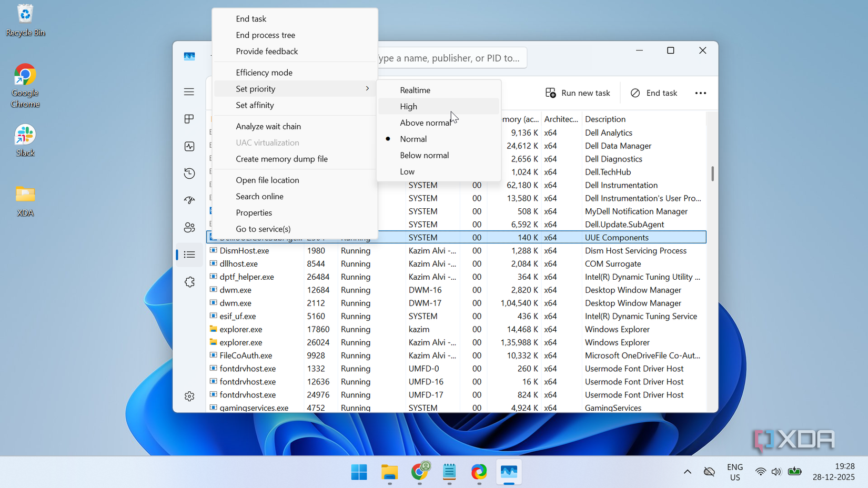This screenshot has width=868, height=488.
Task: Select dptf_helper.exe in the list
Action: tap(456, 277)
